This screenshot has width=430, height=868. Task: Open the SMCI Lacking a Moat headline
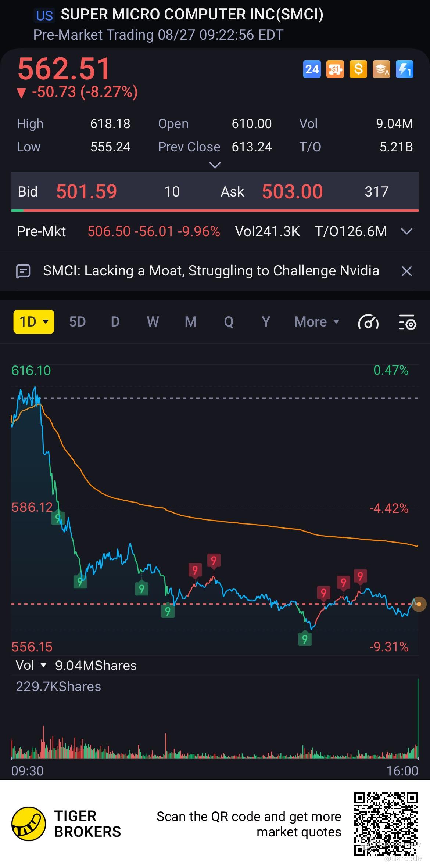[211, 271]
